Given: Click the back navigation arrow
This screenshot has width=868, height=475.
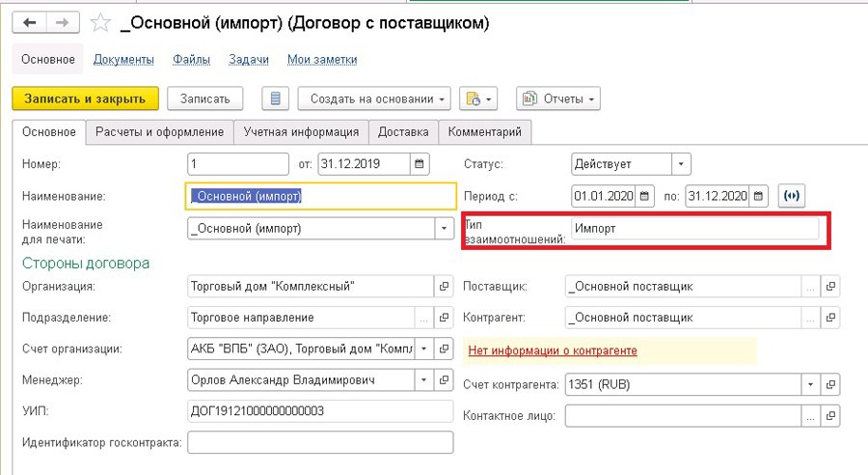Looking at the screenshot, I should coord(29,20).
